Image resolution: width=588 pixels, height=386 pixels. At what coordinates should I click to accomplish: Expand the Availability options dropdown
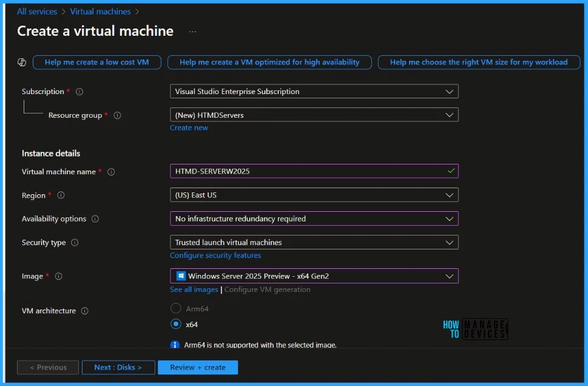click(314, 218)
